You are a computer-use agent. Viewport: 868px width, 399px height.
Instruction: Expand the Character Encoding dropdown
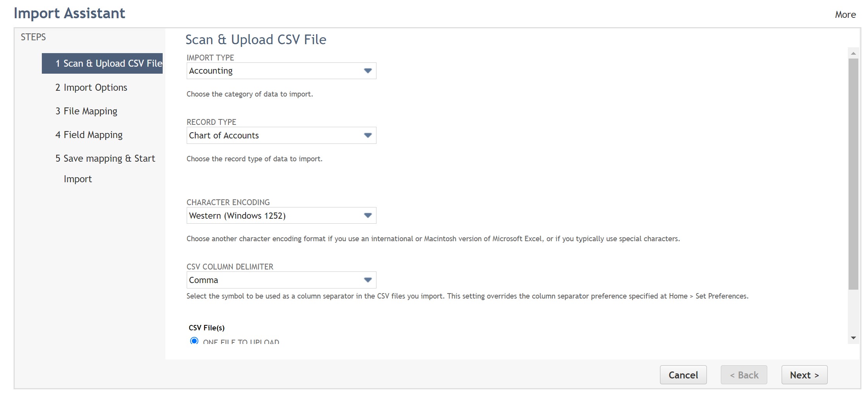(x=271, y=215)
